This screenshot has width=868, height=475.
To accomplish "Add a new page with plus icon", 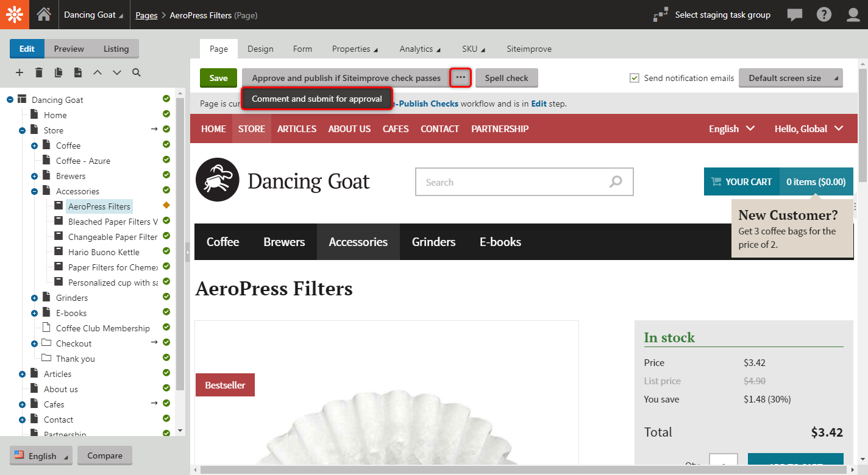I will (20, 72).
